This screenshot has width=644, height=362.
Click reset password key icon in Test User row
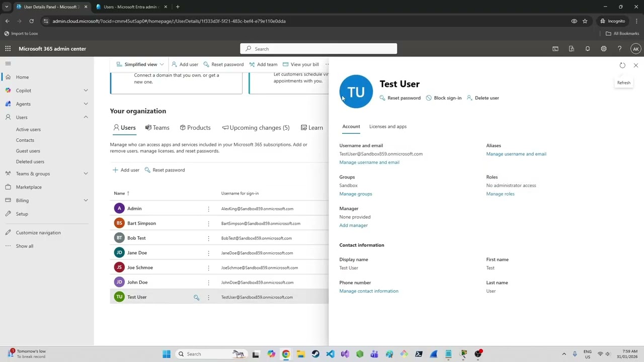[x=197, y=297]
